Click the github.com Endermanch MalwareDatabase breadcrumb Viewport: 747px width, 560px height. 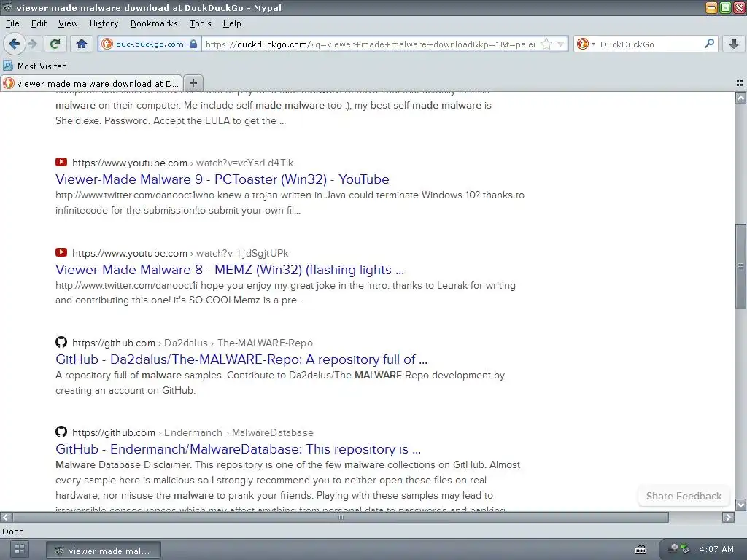pos(193,432)
